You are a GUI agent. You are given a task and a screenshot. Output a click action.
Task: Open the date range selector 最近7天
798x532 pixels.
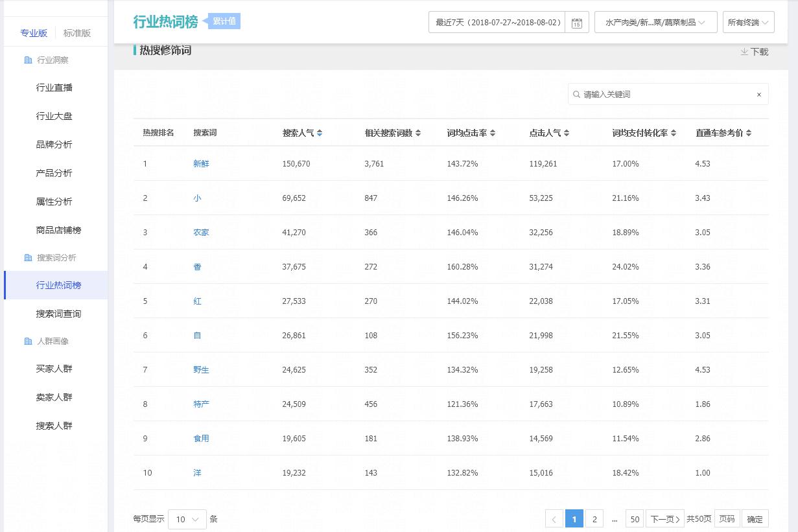pyautogui.click(x=497, y=22)
